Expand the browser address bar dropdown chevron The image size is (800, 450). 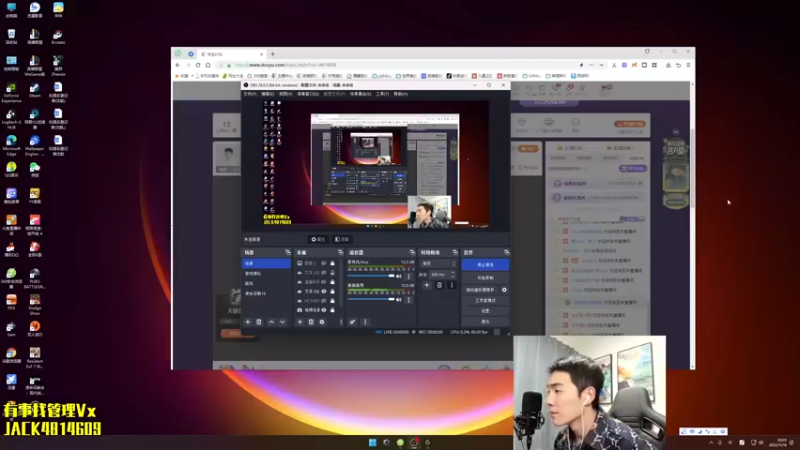point(602,65)
